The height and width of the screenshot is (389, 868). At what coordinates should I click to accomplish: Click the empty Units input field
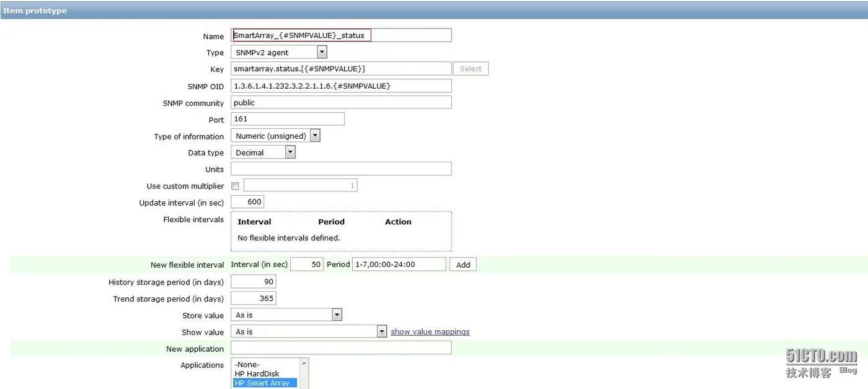click(x=341, y=168)
